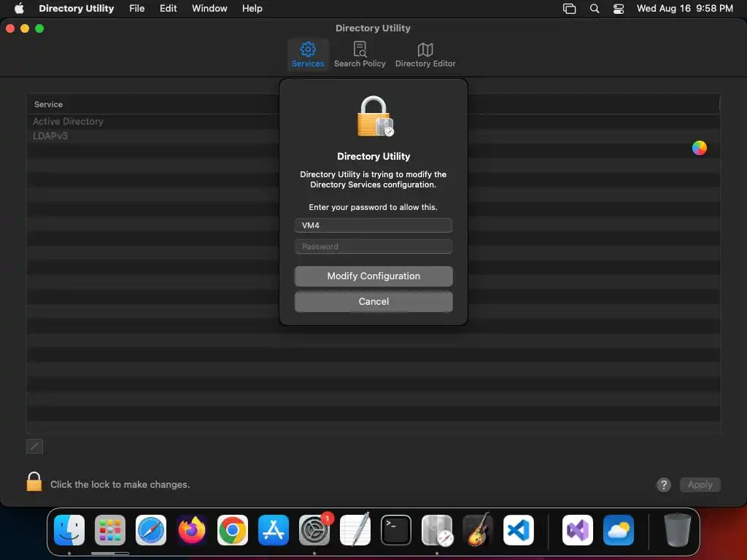
Task: Open Spotlight search in menu bar
Action: [595, 9]
